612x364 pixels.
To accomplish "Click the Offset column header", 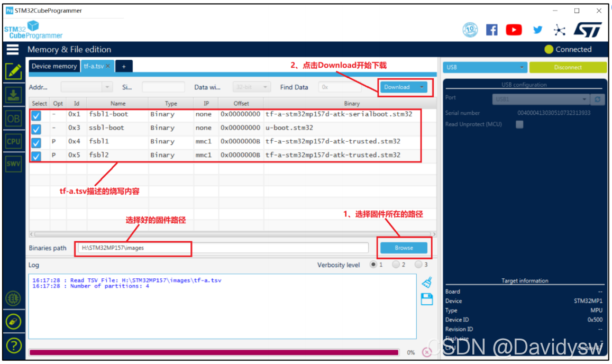I will point(241,104).
